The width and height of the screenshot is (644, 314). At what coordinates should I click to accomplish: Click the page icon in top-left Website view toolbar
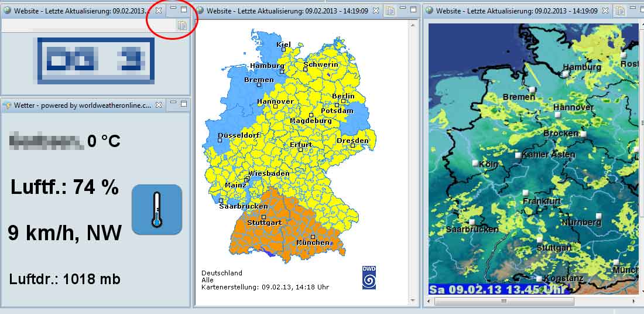pos(182,25)
